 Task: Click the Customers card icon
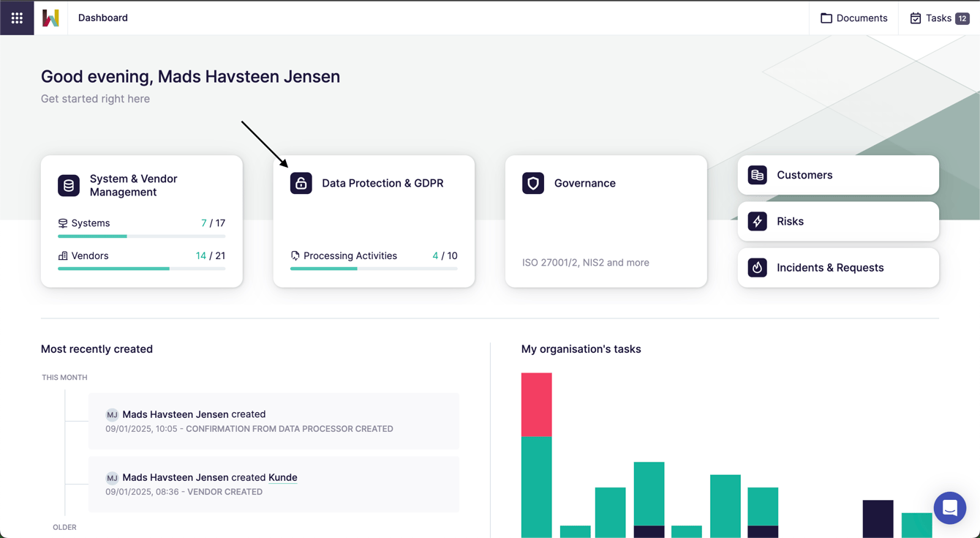[x=756, y=175]
